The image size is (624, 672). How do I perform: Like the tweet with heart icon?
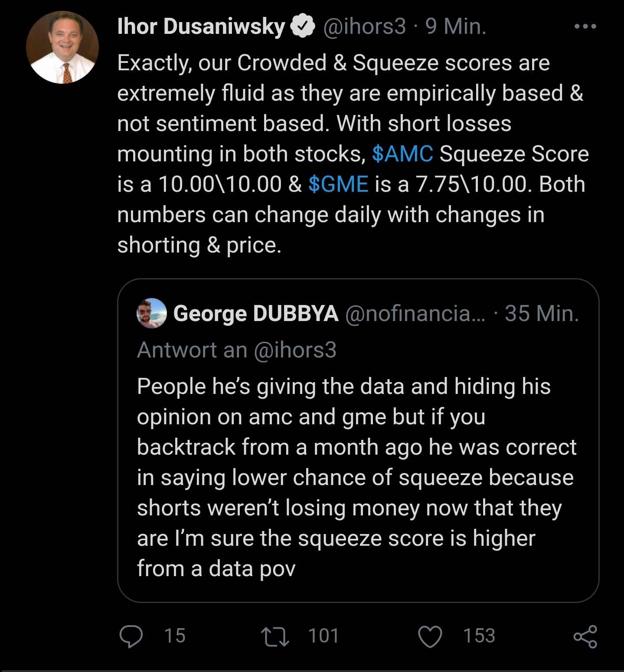click(430, 636)
